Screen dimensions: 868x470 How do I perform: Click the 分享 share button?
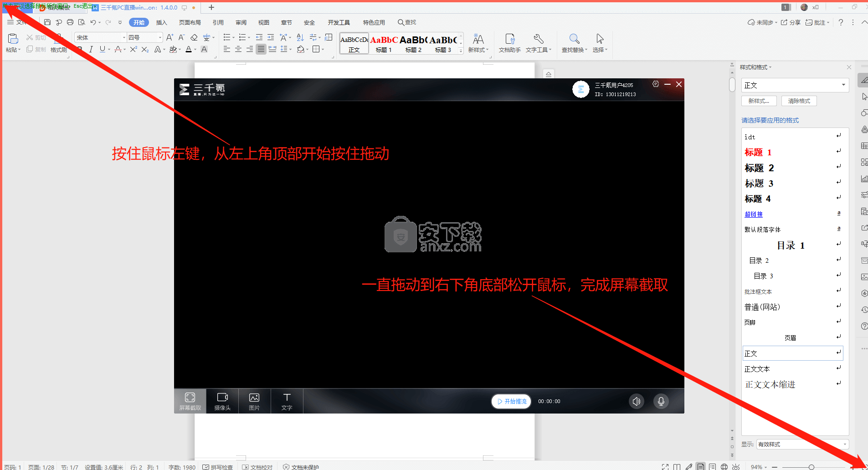(791, 22)
